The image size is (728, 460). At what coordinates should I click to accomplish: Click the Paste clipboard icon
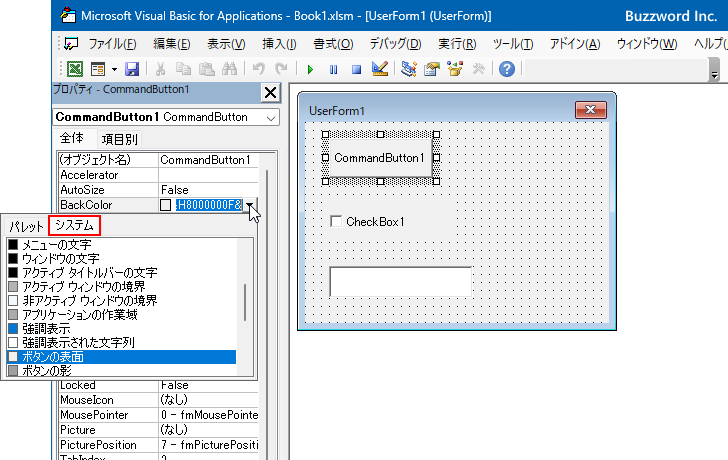207,69
